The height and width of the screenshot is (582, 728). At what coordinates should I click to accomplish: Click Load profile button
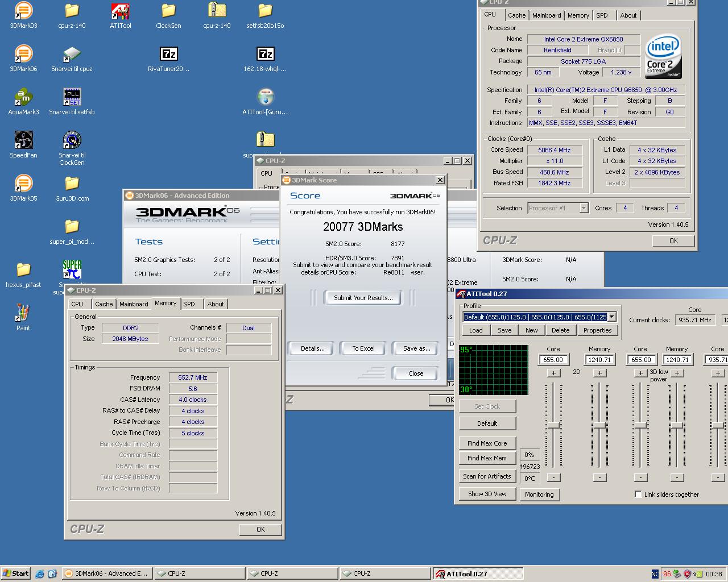(476, 330)
